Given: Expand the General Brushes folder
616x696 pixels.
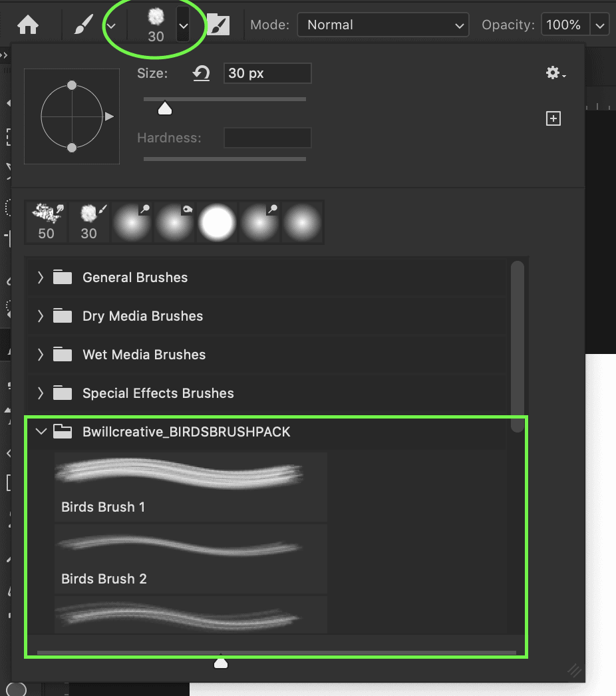Looking at the screenshot, I should click(x=41, y=277).
